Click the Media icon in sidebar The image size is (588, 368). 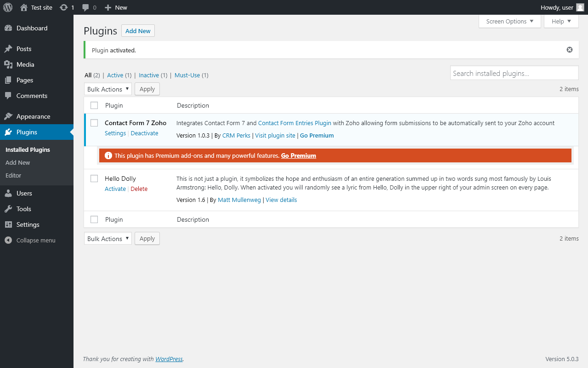(x=8, y=64)
